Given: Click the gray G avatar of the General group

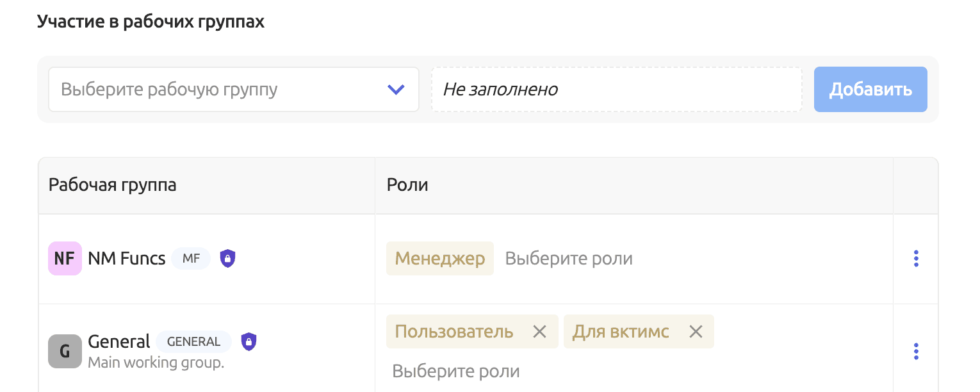Looking at the screenshot, I should [64, 351].
